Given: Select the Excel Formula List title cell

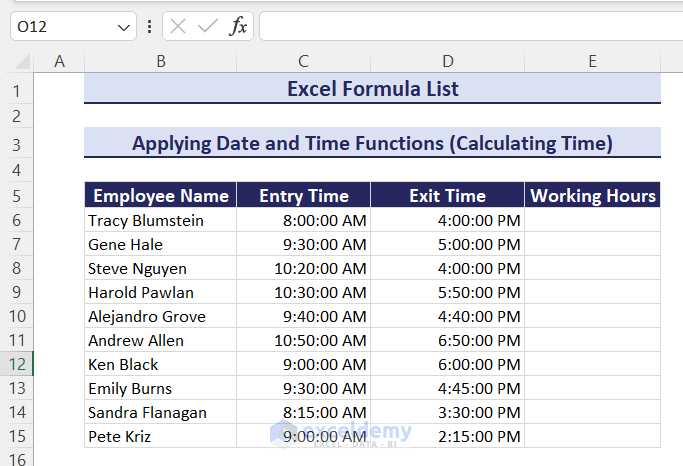Looking at the screenshot, I should [372, 89].
